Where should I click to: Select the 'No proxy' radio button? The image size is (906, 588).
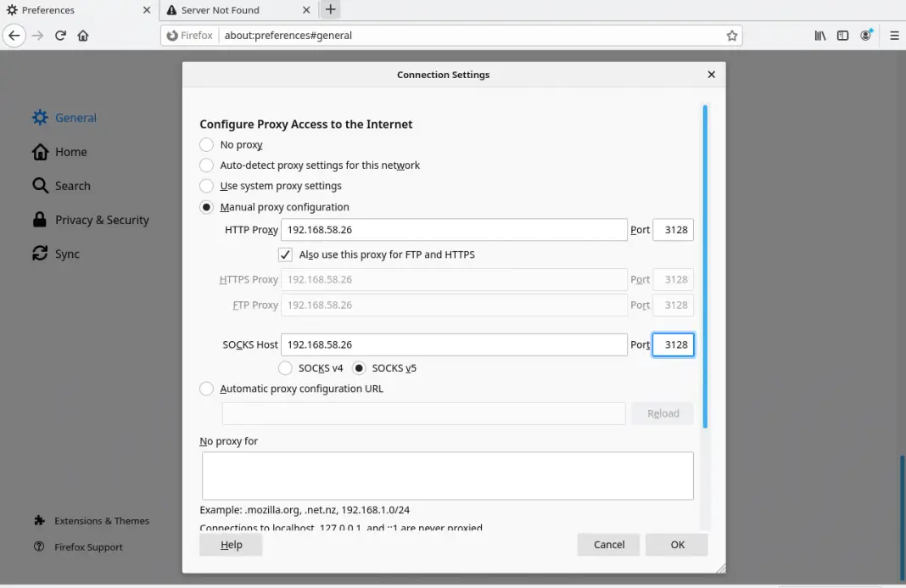click(x=206, y=144)
